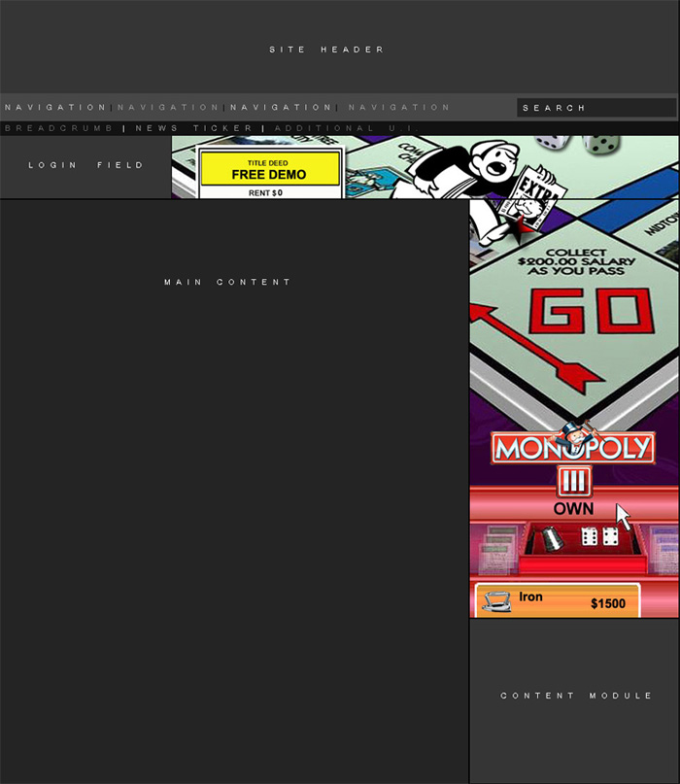This screenshot has height=784, width=680.
Task: Click the Site Header label
Action: (x=326, y=50)
